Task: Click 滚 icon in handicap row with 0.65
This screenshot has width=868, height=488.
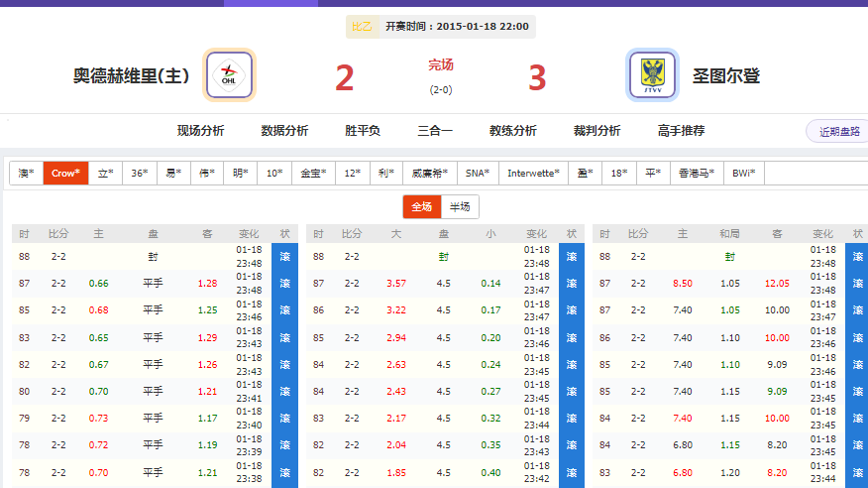Action: click(x=284, y=337)
